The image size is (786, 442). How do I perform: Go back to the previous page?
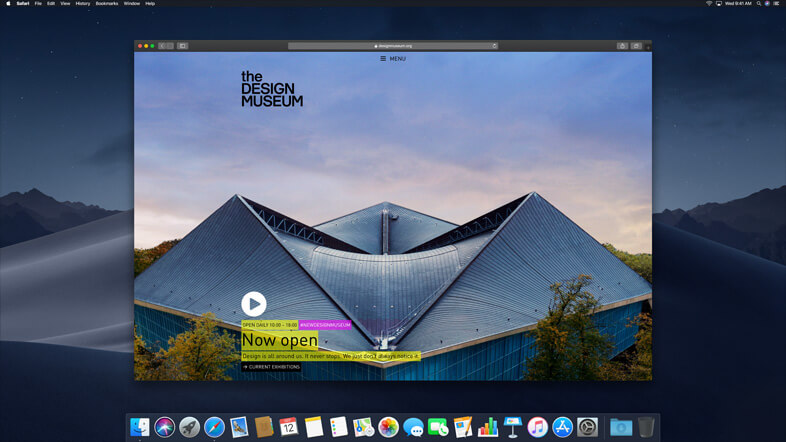(162, 45)
